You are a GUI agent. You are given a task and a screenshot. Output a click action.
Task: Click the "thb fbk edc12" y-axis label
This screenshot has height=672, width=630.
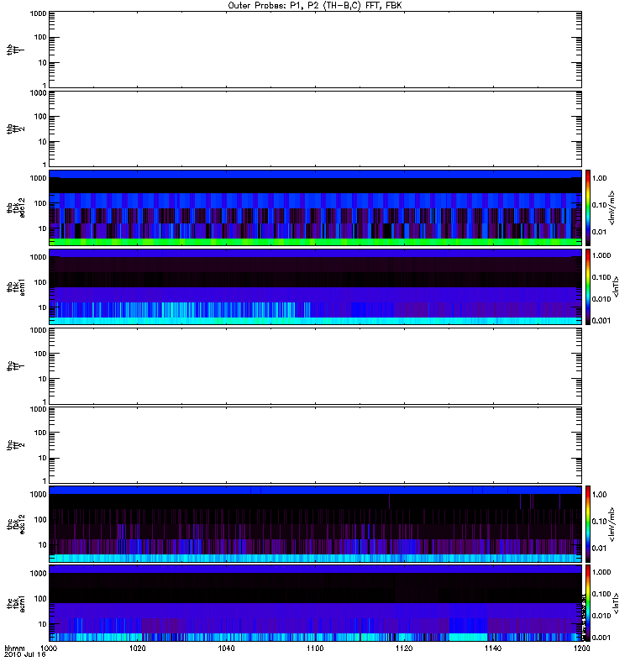[16, 207]
